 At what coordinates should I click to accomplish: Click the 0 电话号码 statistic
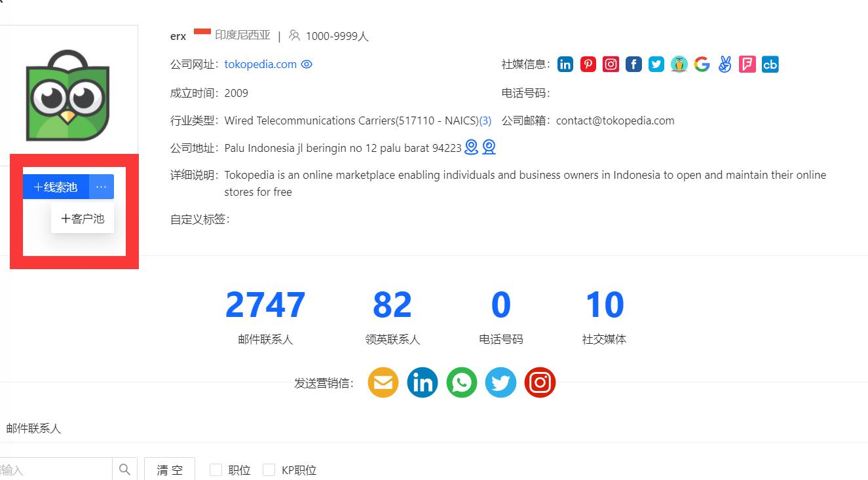pos(501,316)
